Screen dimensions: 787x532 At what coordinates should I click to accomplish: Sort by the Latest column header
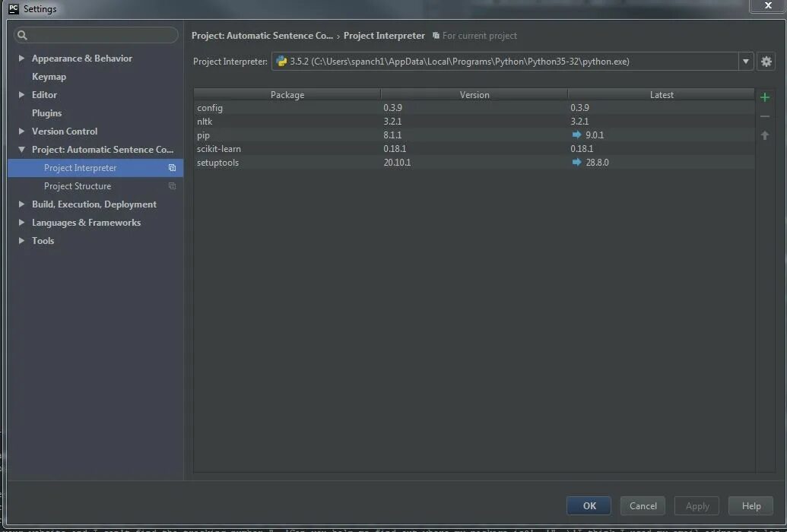click(661, 94)
